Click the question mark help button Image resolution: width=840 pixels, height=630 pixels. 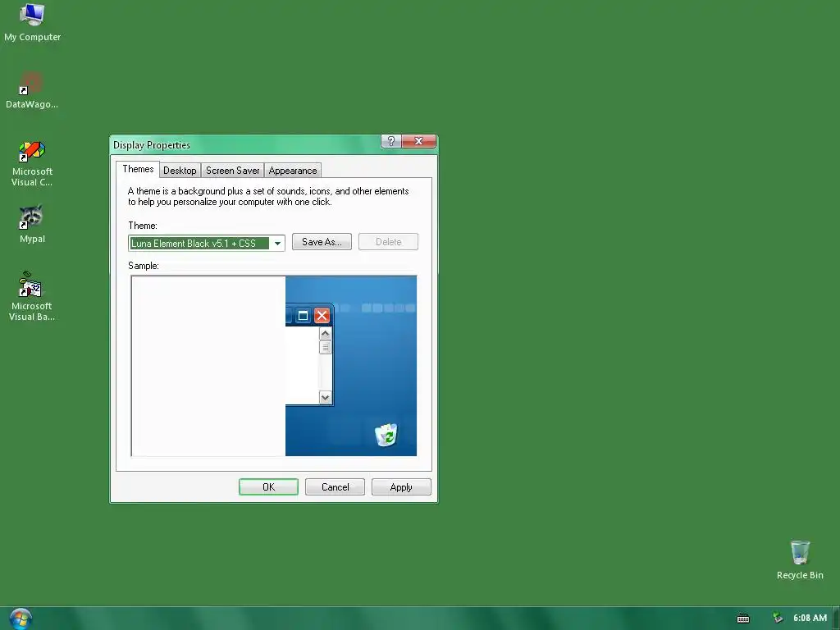tap(391, 141)
